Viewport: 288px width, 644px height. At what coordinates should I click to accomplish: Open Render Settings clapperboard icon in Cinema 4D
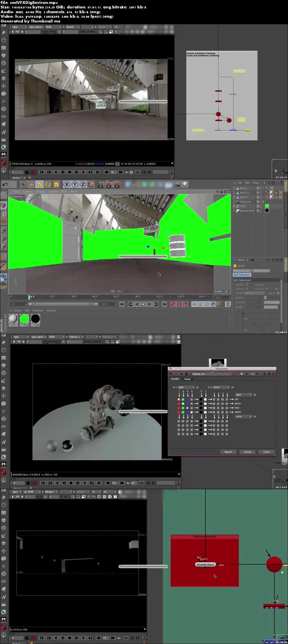[117, 184]
